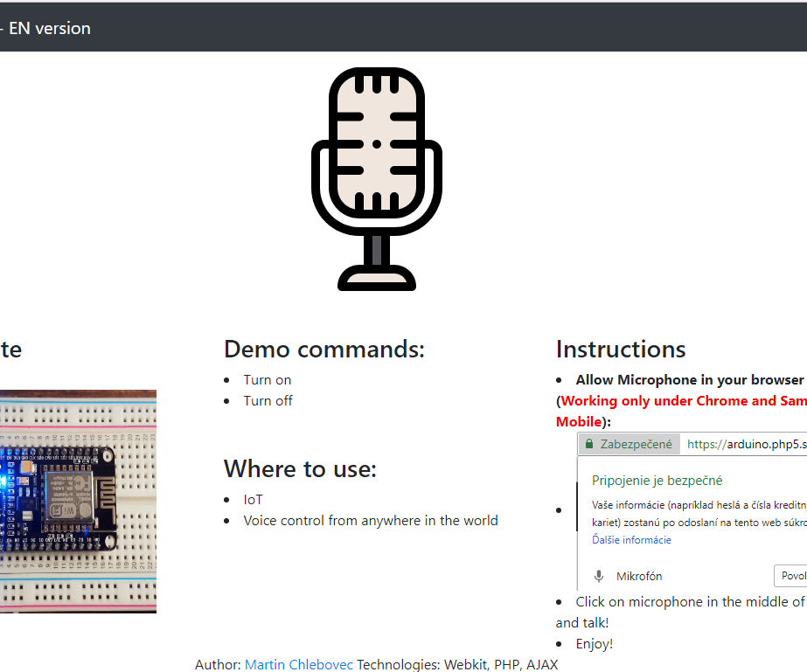The width and height of the screenshot is (807, 672).
Task: Select the 'Turn on' demo command
Action: pyautogui.click(x=267, y=379)
